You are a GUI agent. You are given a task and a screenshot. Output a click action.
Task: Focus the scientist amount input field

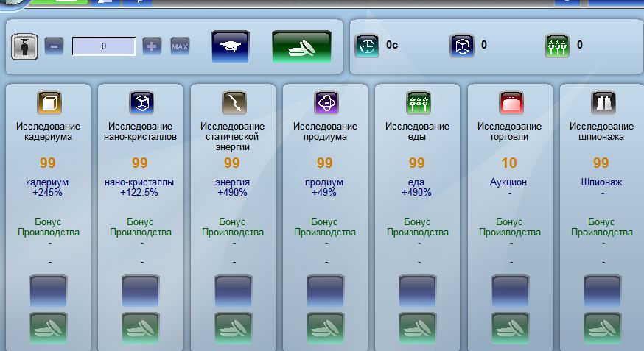(x=104, y=46)
